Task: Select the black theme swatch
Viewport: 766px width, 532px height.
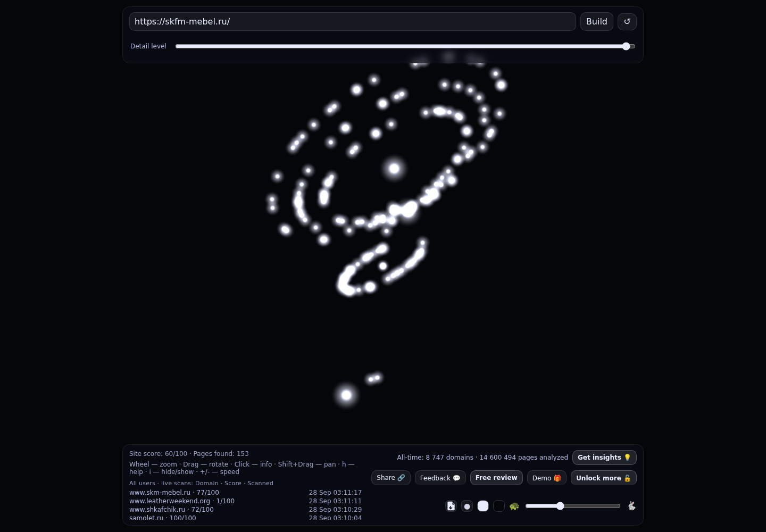Action: [x=499, y=506]
